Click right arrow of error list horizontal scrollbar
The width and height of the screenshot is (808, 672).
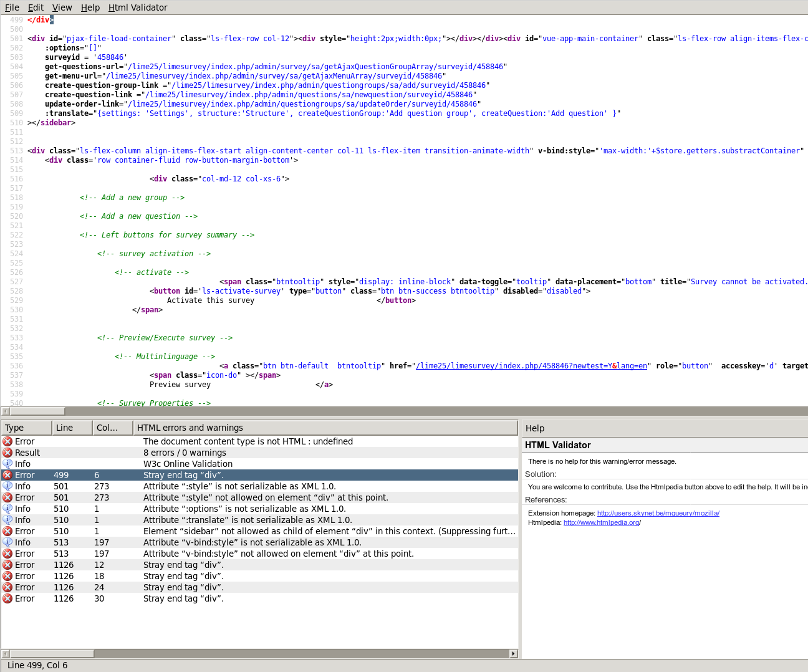513,653
